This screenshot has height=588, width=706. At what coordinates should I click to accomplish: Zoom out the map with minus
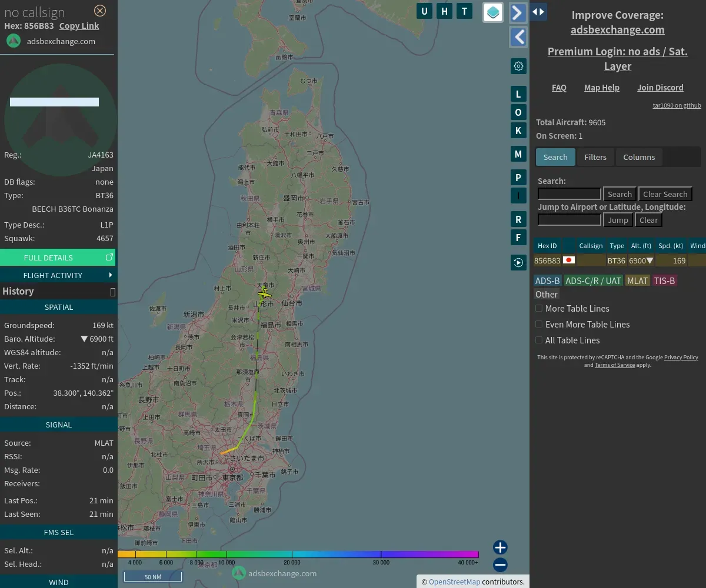click(500, 565)
